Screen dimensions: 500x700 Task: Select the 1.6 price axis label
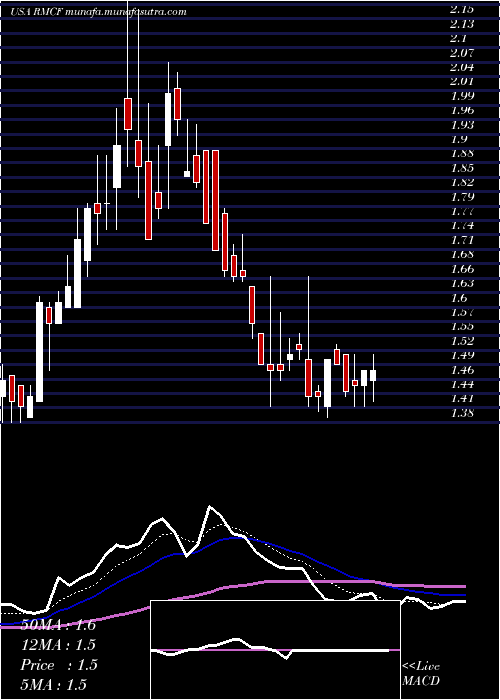click(459, 297)
